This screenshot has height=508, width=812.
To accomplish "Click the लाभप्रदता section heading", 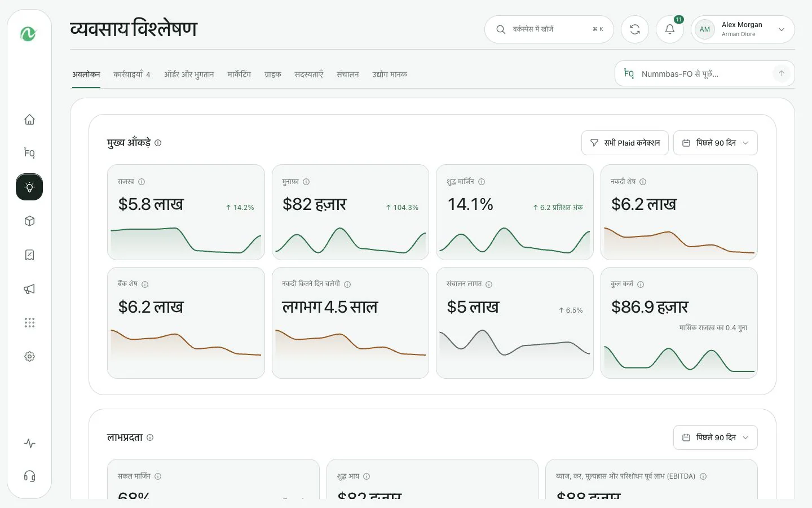I will pos(125,437).
